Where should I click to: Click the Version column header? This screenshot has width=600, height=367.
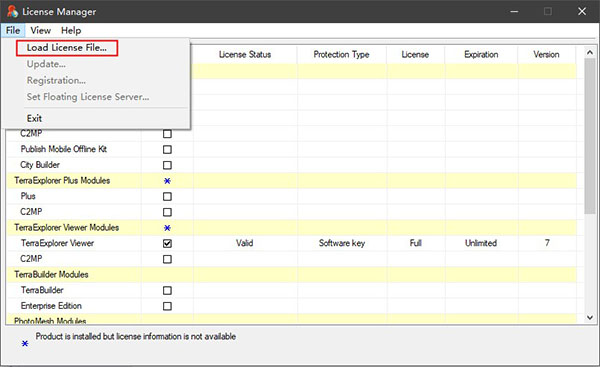(x=546, y=55)
